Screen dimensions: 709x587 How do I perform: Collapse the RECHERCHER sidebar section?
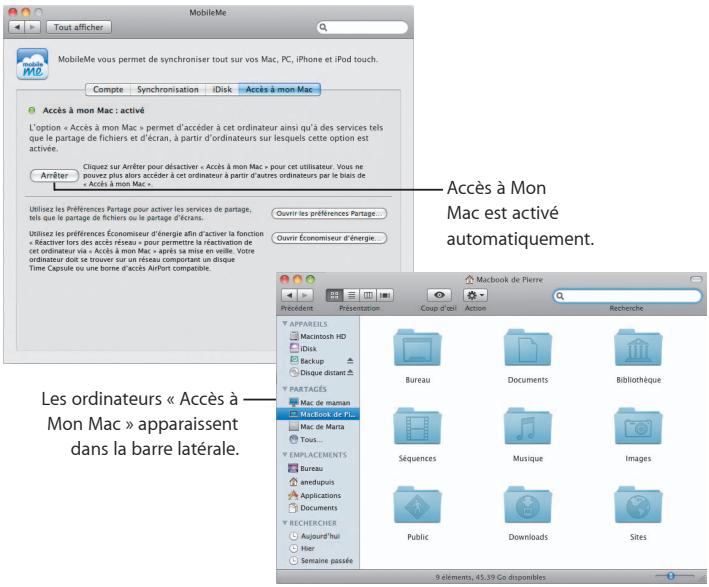point(285,523)
